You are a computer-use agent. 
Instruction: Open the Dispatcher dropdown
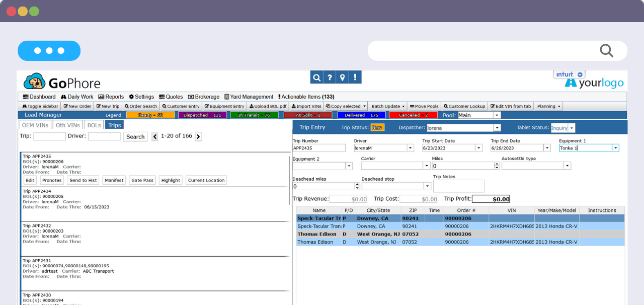click(497, 128)
